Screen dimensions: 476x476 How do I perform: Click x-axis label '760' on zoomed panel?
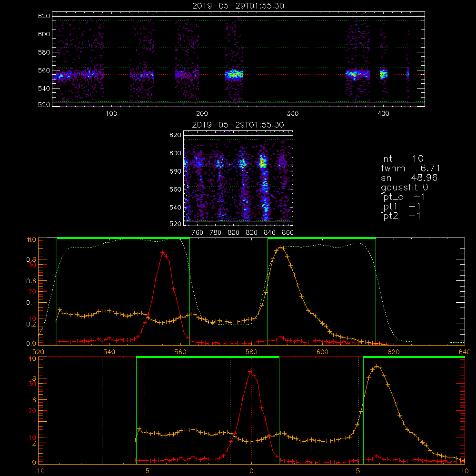pyautogui.click(x=198, y=233)
